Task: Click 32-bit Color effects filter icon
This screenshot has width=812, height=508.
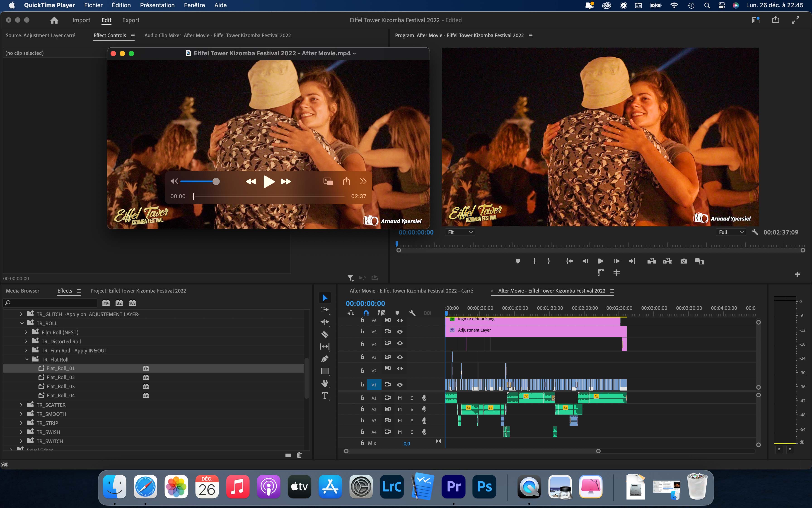Action: 119,303
